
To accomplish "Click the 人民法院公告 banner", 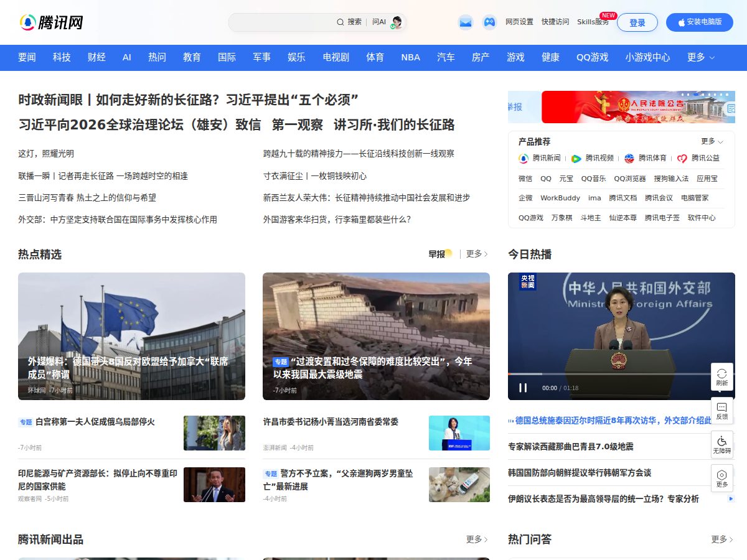I will click(x=638, y=107).
